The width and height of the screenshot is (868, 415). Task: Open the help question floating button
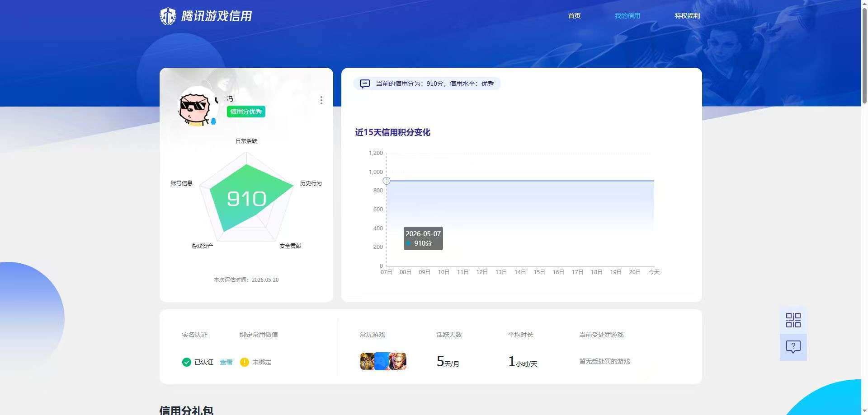pos(793,347)
